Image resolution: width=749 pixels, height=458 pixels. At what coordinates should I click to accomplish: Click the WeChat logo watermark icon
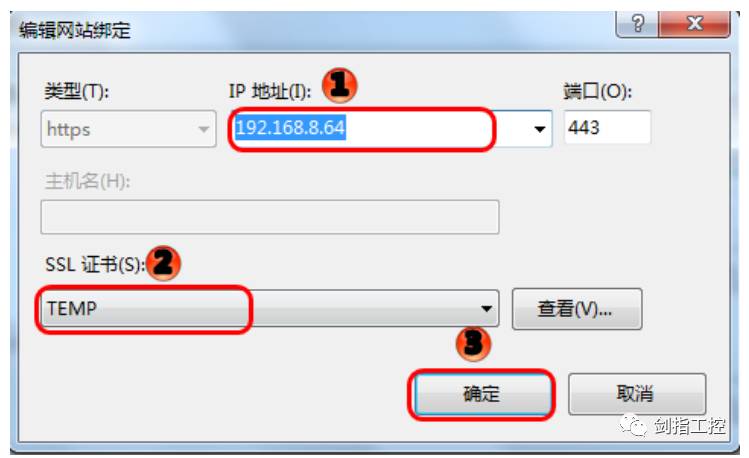633,425
